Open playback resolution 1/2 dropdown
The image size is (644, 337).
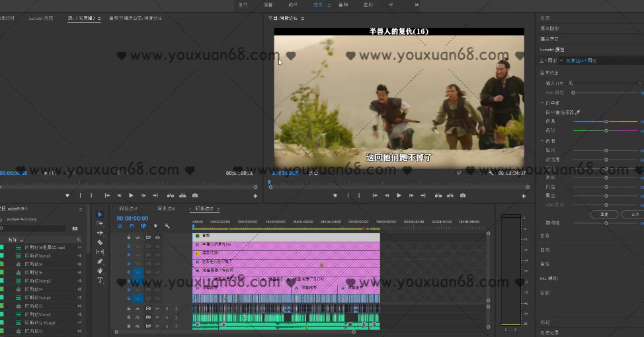tap(469, 173)
